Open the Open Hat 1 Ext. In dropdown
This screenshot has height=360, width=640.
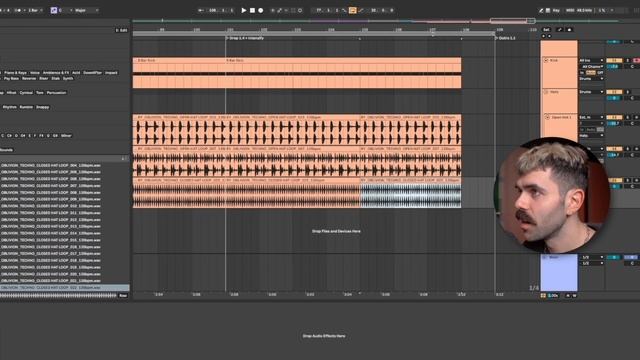[x=591, y=117]
